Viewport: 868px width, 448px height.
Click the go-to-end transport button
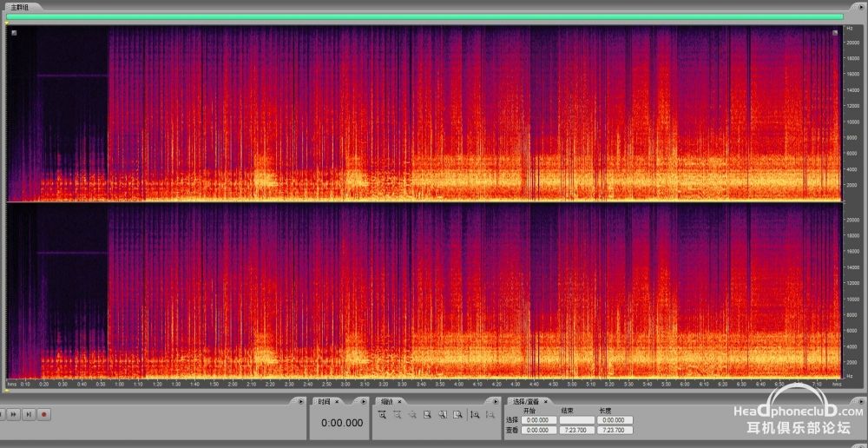(30, 413)
